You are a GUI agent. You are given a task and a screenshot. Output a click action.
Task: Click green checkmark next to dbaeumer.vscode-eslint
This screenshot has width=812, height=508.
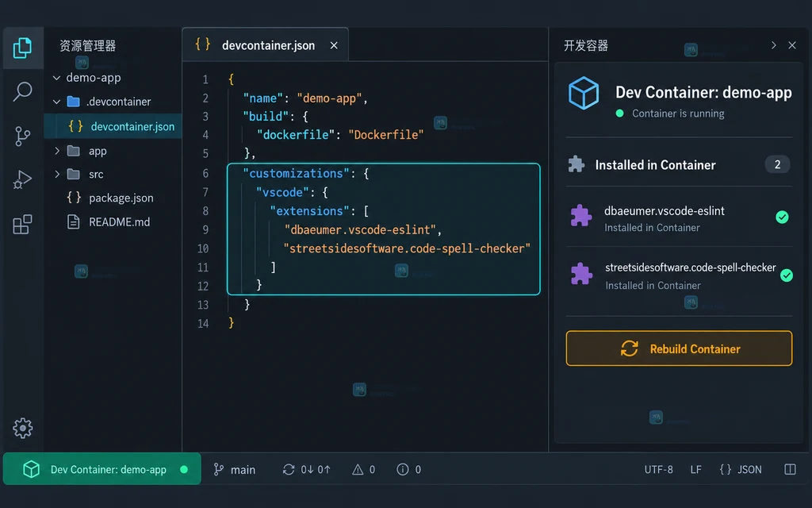(782, 217)
